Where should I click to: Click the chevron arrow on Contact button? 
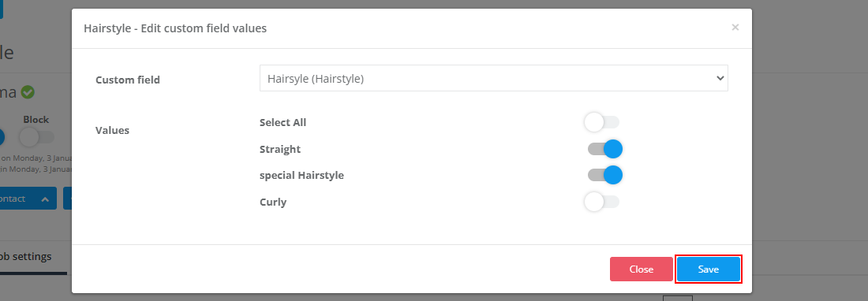46,199
